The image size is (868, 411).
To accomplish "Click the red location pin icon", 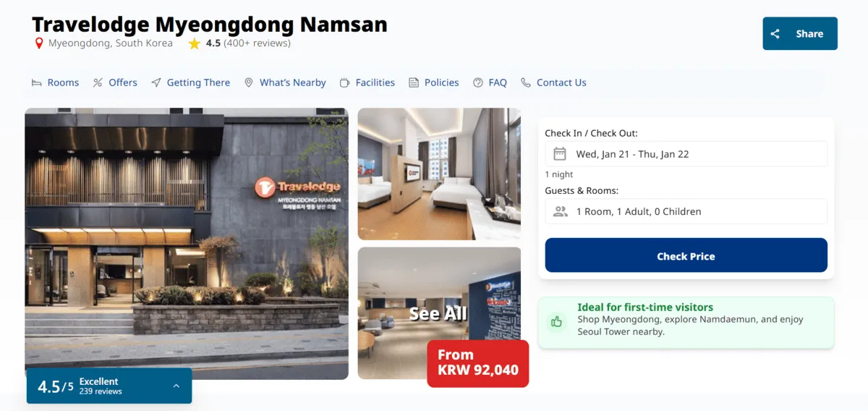I will pyautogui.click(x=39, y=43).
